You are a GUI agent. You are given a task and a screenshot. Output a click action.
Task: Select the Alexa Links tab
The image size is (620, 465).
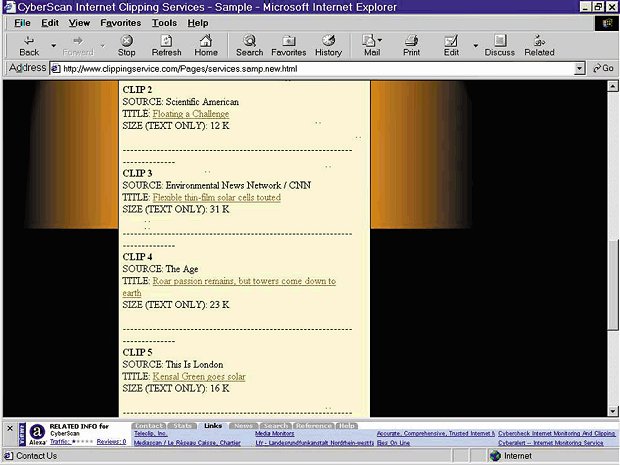213,425
